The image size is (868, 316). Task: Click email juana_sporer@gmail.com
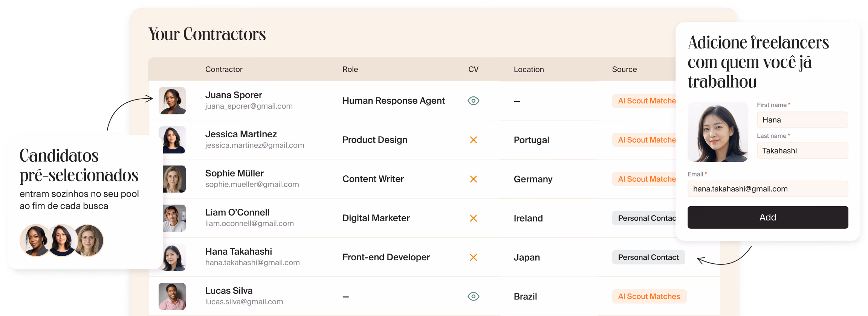coord(249,106)
